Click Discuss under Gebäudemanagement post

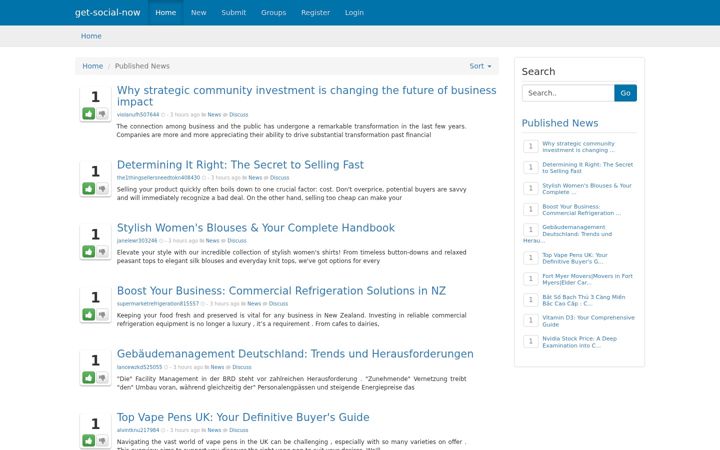pyautogui.click(x=242, y=367)
